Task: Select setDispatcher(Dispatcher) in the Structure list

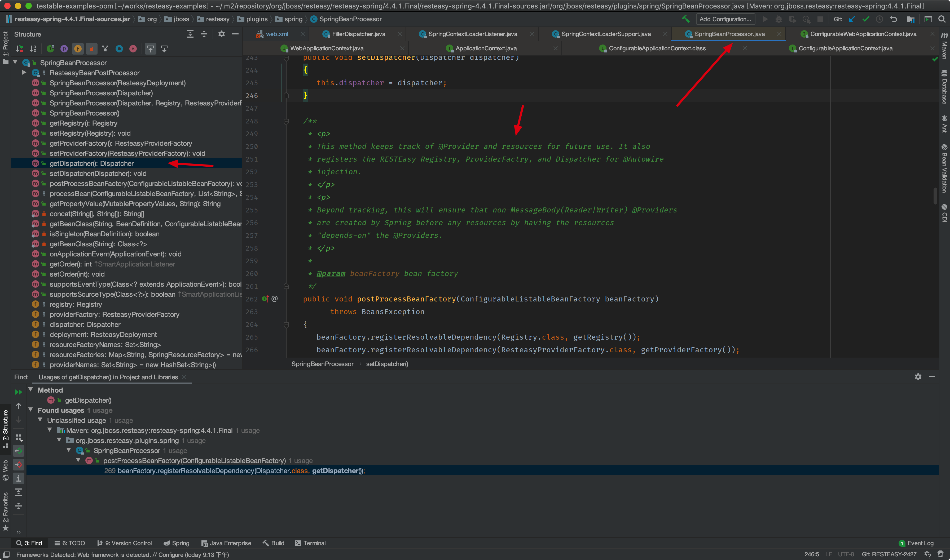Action: 98,174
